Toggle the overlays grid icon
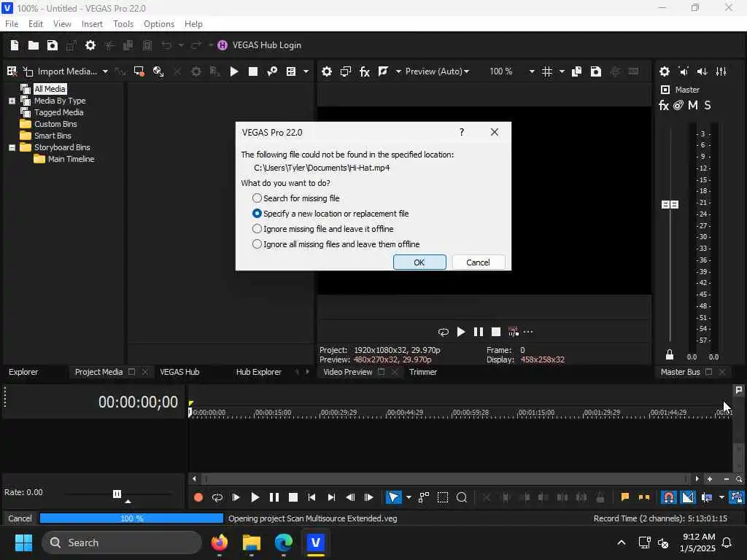Viewport: 747px width, 560px height. (547, 71)
